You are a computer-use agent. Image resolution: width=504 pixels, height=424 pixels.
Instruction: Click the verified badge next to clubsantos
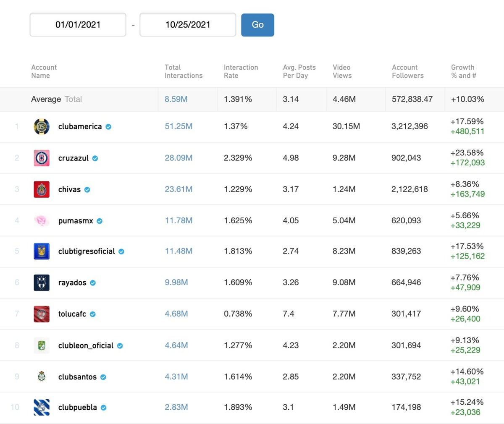pos(103,377)
